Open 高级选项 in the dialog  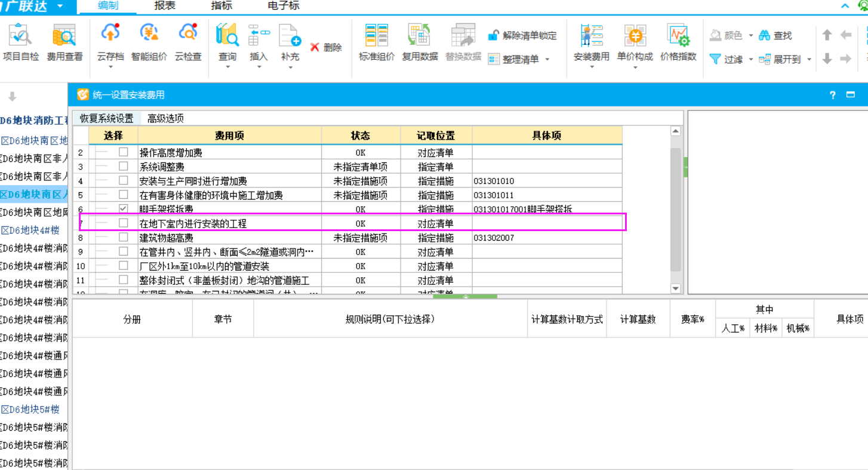click(x=165, y=118)
